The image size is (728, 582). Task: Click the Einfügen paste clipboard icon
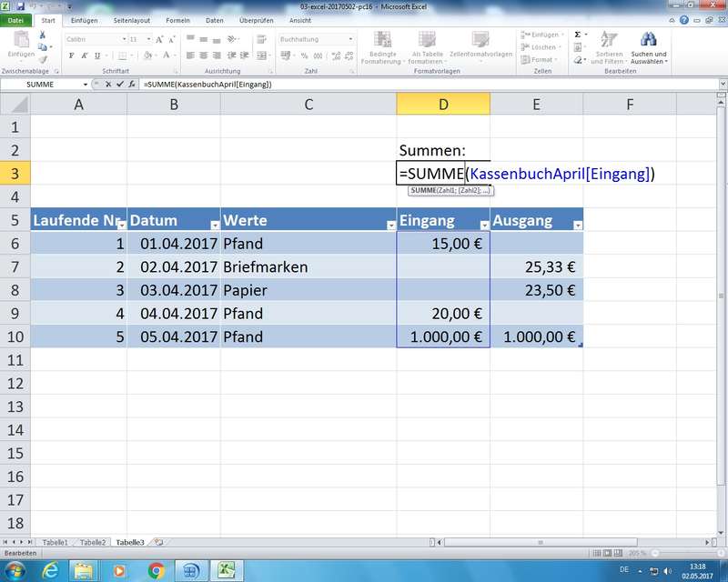coord(21,40)
